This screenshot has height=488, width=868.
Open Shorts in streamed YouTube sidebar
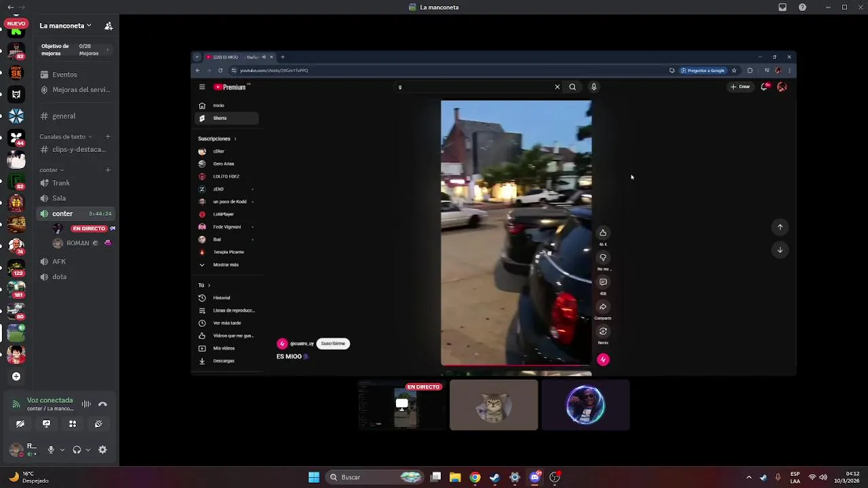pos(226,118)
